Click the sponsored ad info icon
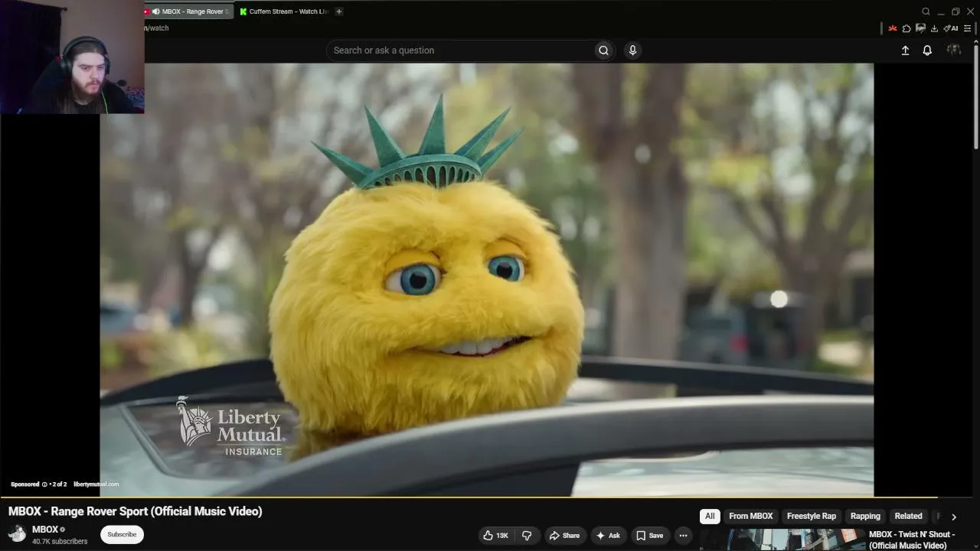The image size is (980, 551). 44,484
